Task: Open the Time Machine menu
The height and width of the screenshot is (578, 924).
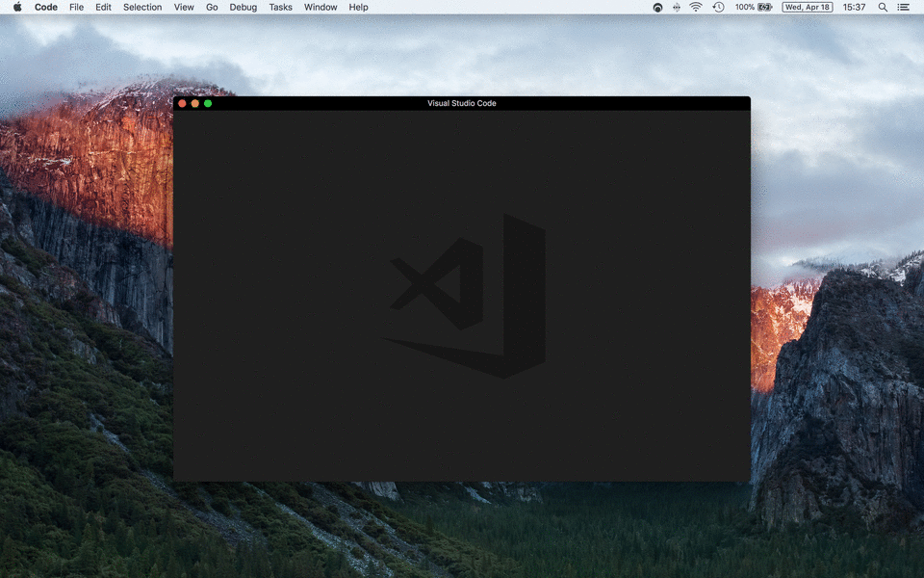Action: click(x=718, y=7)
